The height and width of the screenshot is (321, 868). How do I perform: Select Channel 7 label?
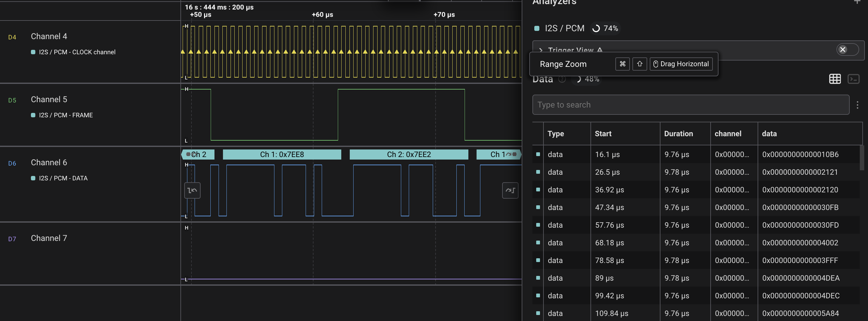point(49,238)
